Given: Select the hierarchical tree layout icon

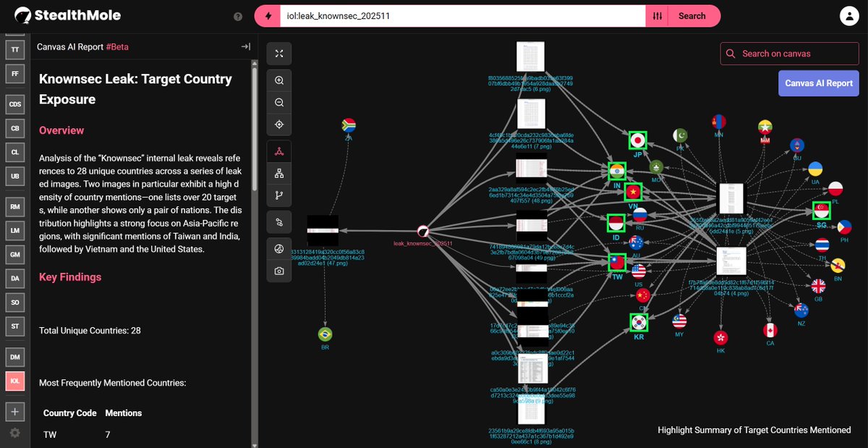Looking at the screenshot, I should 278,172.
